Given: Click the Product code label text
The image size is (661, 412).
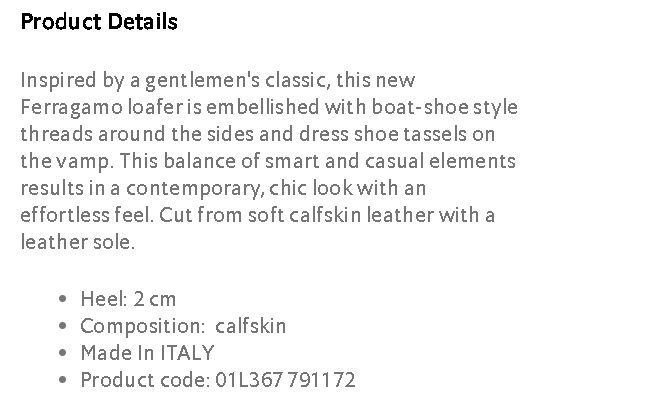Looking at the screenshot, I should [x=144, y=380].
